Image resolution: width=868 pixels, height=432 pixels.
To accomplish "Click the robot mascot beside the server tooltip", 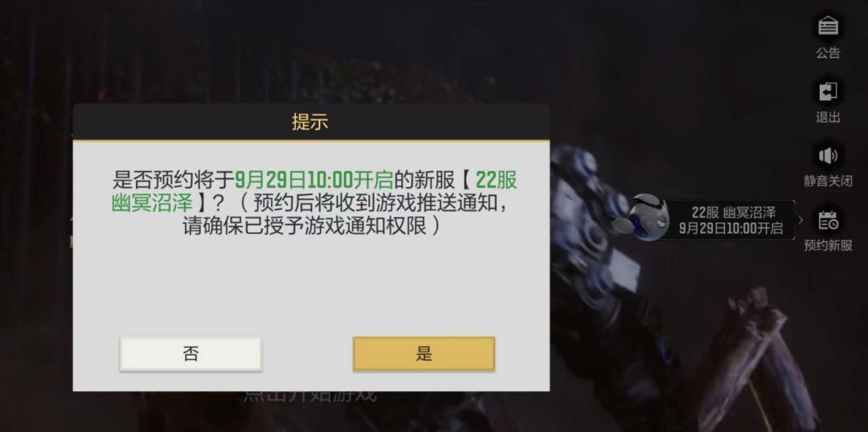I will pos(641,218).
